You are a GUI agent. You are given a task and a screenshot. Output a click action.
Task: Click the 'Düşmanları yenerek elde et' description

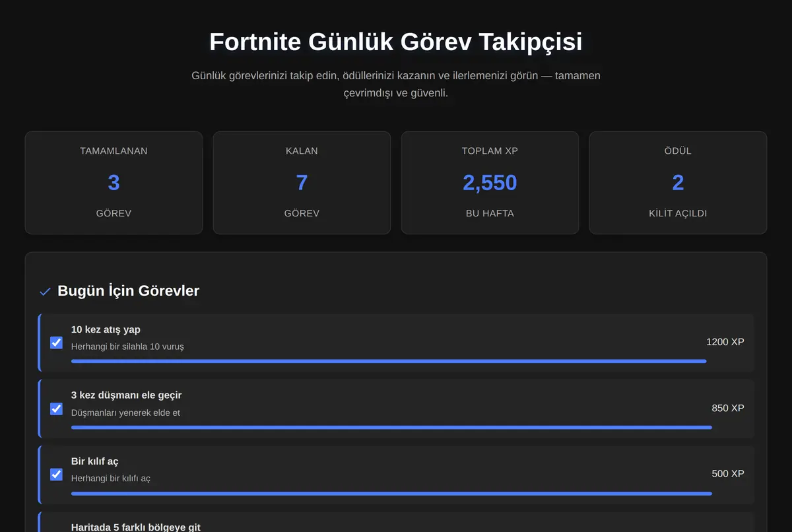(x=125, y=413)
